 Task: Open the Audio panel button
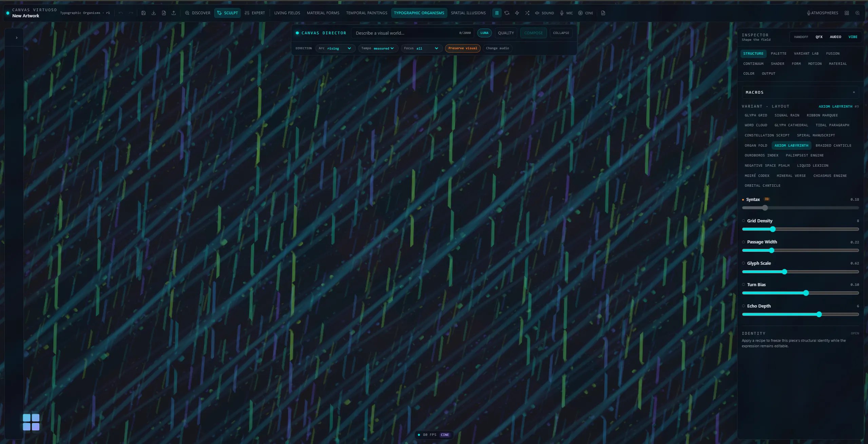pyautogui.click(x=835, y=37)
